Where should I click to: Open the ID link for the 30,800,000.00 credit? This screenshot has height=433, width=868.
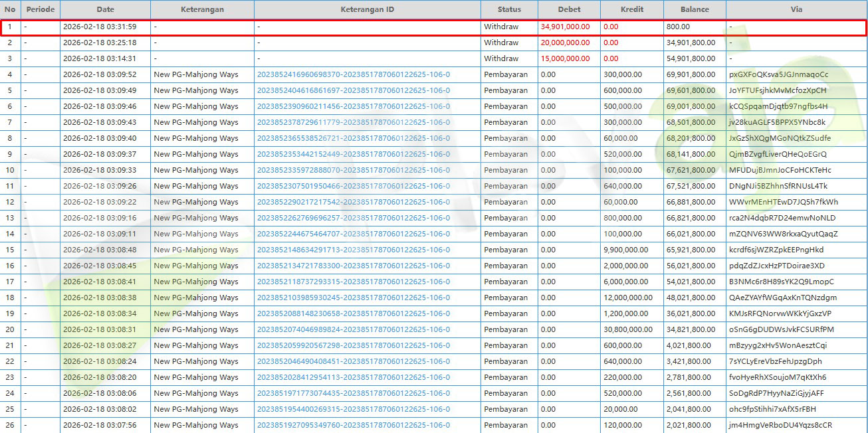coord(353,329)
